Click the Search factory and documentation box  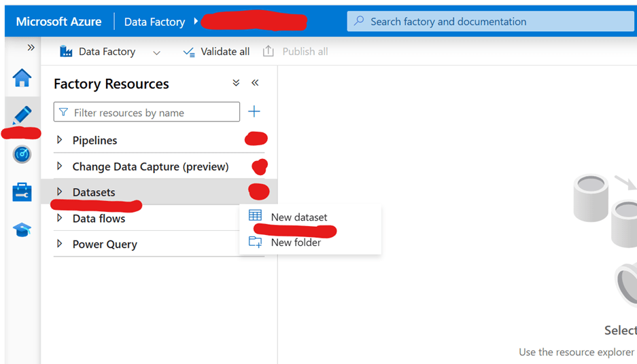tap(489, 21)
